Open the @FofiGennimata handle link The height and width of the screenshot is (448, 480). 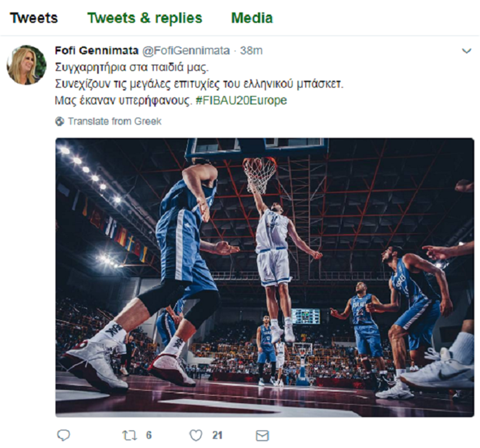click(187, 51)
